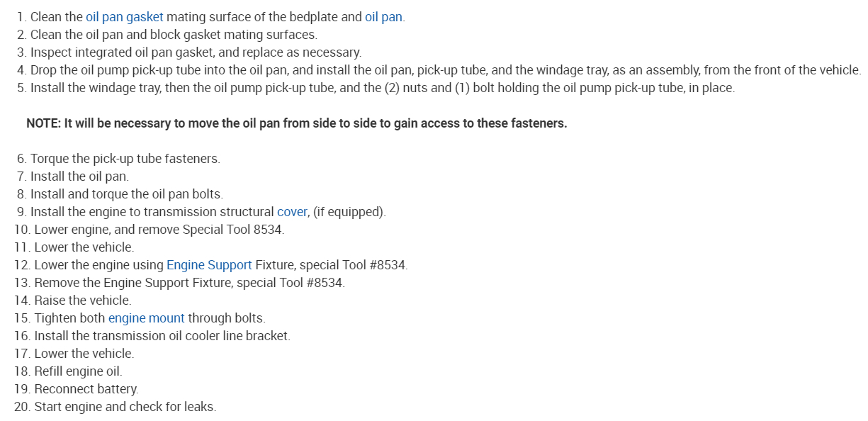Screen dimensions: 868x421
Task: Click step 6 'Torque the pick-up tube fasteners'
Action: (125, 159)
